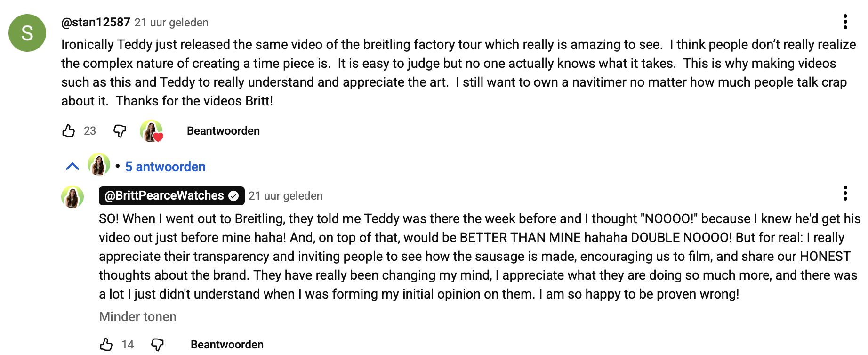
Task: Dislike the comment by @stan12587
Action: 120,131
